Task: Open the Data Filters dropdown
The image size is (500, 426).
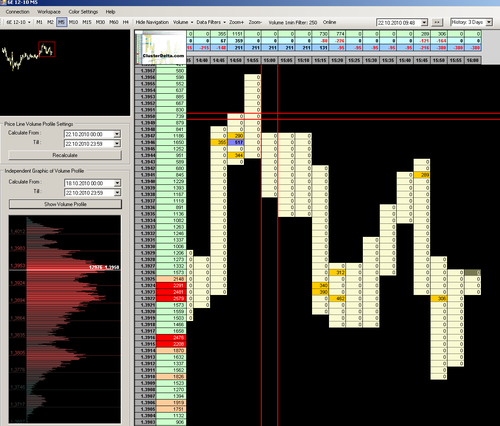Action: coord(211,22)
